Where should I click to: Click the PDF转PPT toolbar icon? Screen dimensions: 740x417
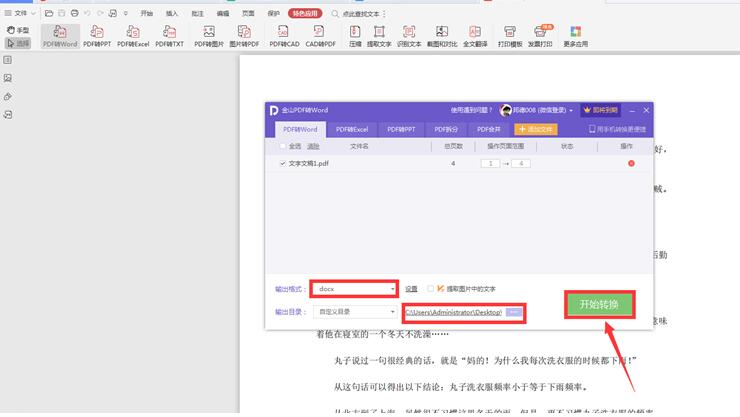(x=97, y=36)
